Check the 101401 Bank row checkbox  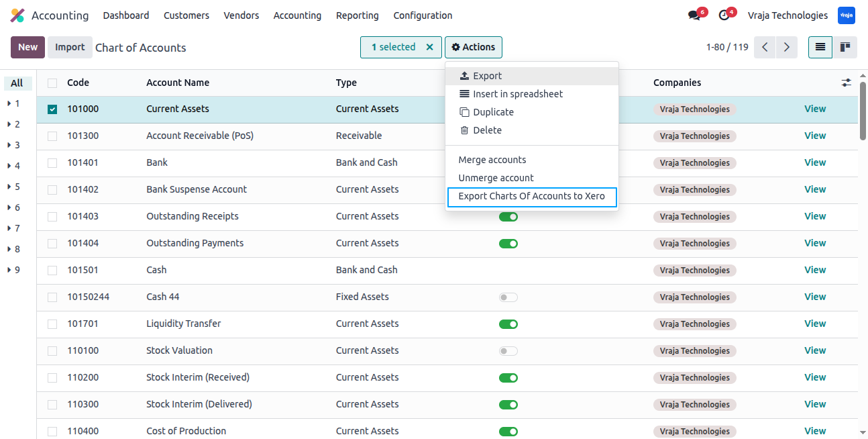tap(52, 162)
